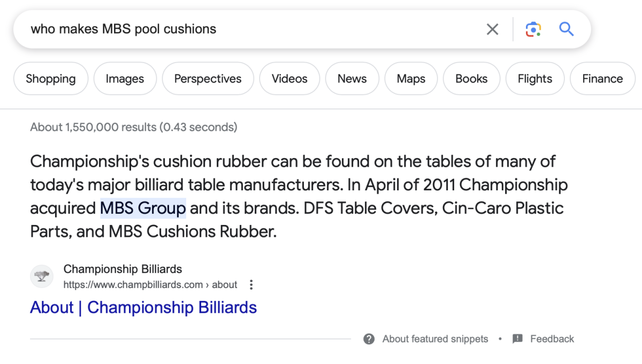Switch to Maps results
This screenshot has width=642, height=364.
(411, 79)
